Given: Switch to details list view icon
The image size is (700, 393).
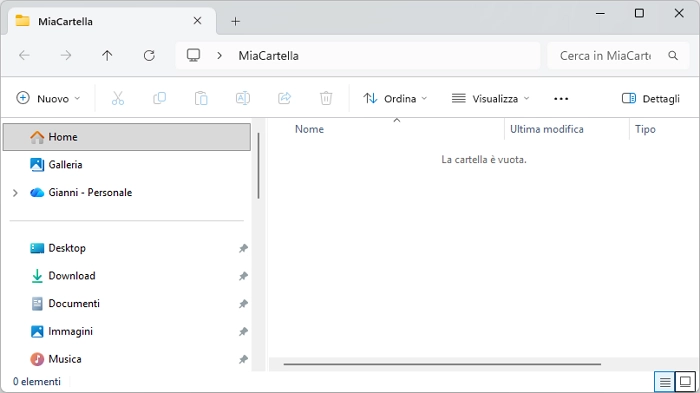Looking at the screenshot, I should click(x=665, y=382).
